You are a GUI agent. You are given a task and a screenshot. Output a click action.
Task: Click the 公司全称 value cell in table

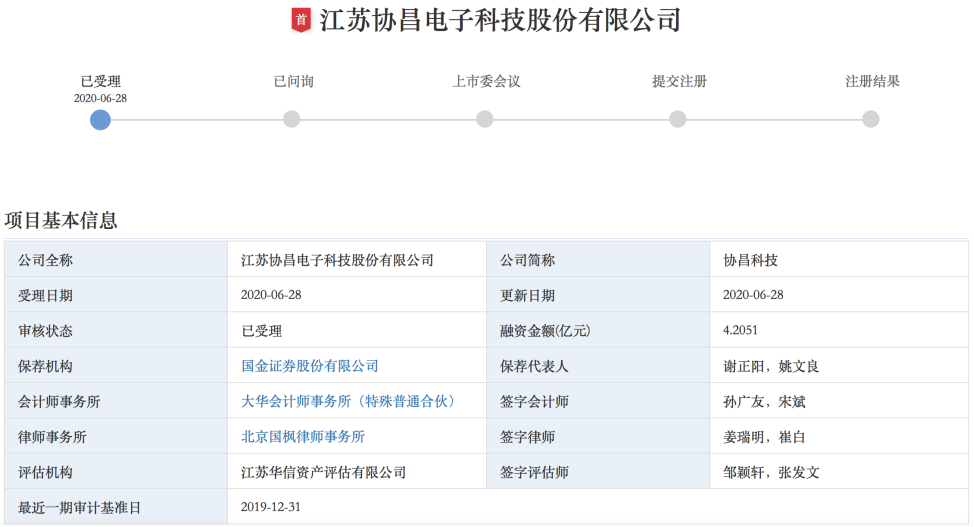pyautogui.click(x=357, y=260)
